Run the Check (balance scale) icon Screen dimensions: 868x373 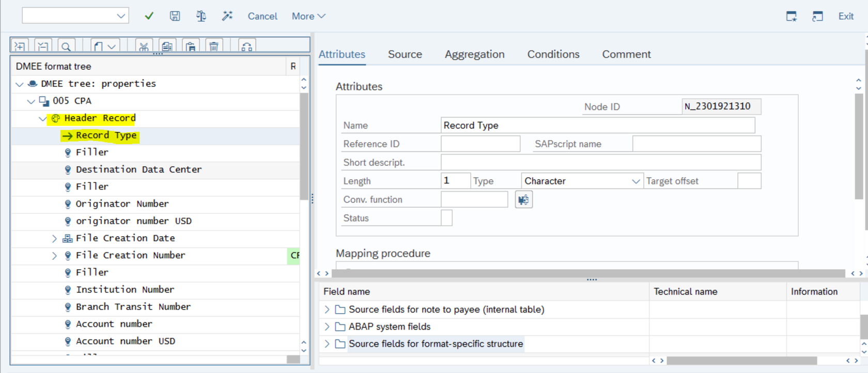201,16
